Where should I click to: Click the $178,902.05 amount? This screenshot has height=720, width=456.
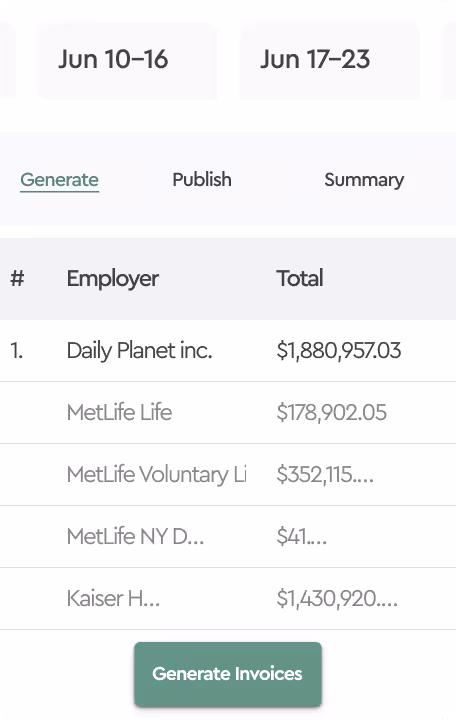pos(332,412)
